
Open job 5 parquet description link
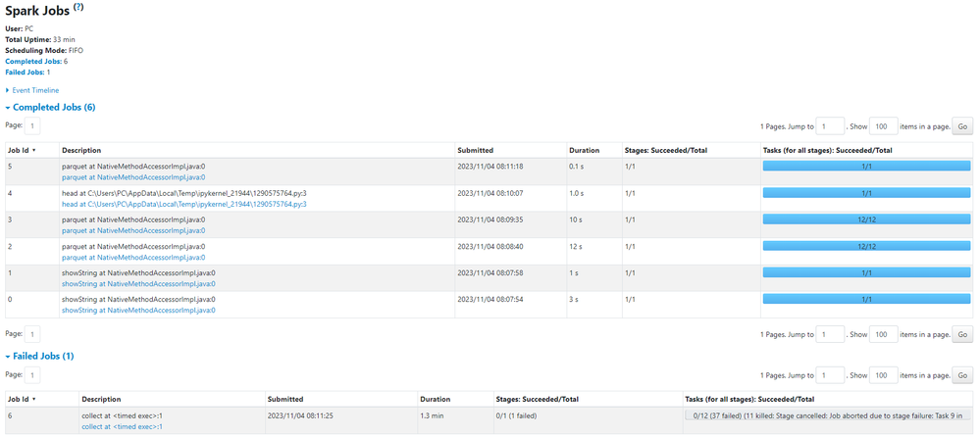click(132, 177)
